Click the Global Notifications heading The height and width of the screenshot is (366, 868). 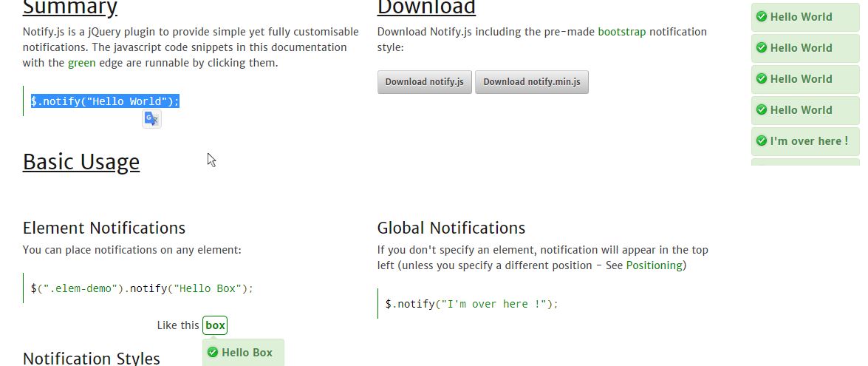click(451, 228)
